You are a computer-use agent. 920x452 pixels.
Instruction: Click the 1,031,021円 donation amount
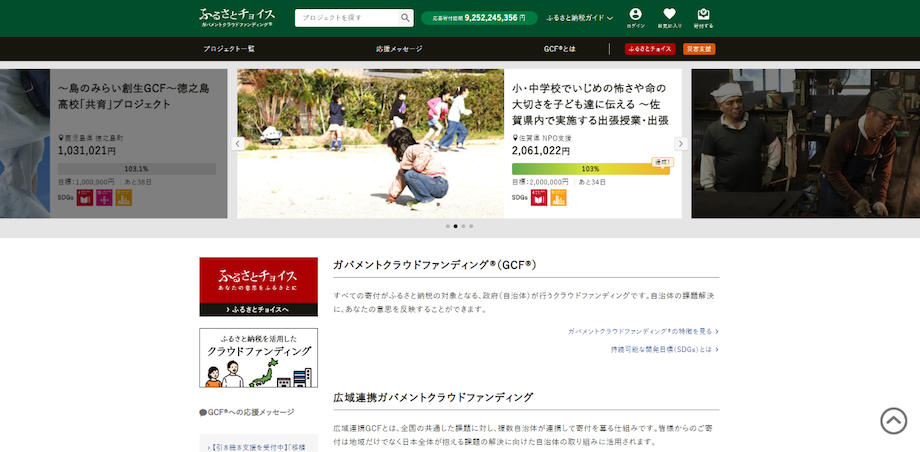coord(87,151)
